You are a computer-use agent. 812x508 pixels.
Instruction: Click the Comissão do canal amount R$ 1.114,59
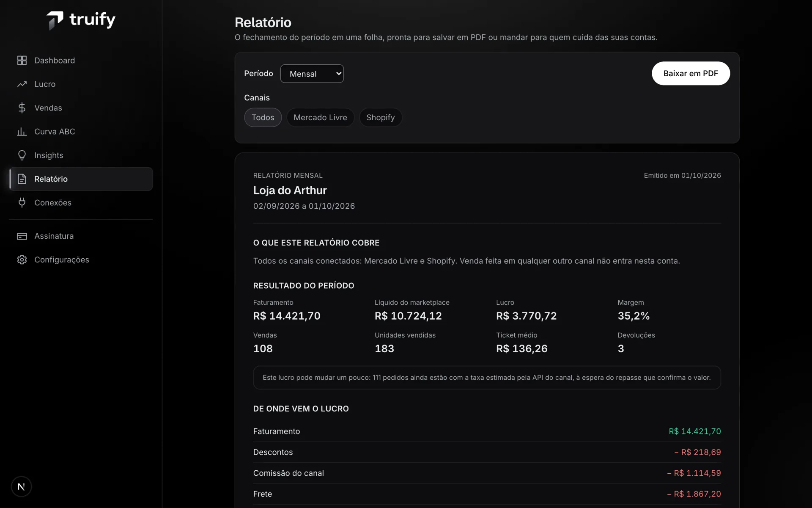694,473
